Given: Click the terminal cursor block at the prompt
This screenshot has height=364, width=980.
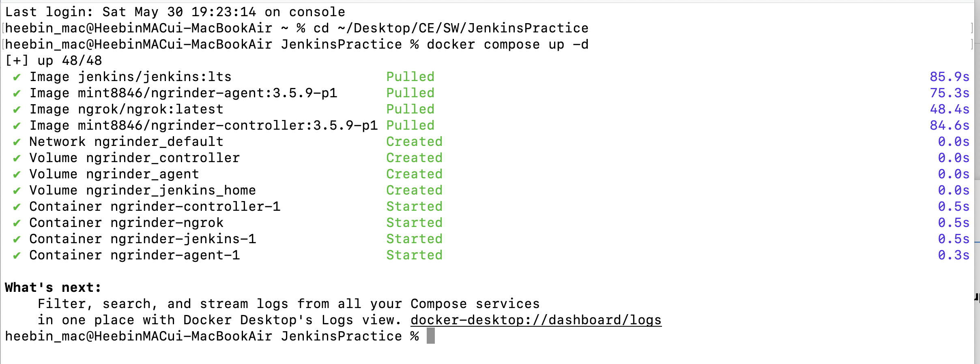Looking at the screenshot, I should [431, 336].
